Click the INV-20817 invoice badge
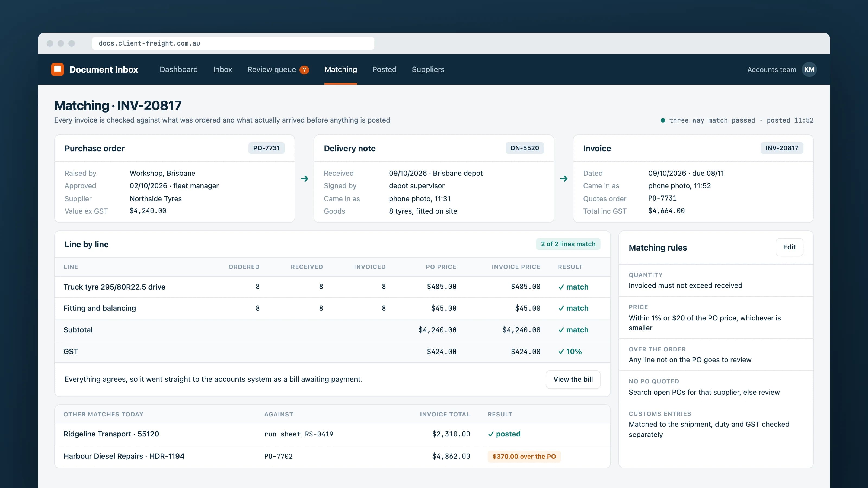 782,148
